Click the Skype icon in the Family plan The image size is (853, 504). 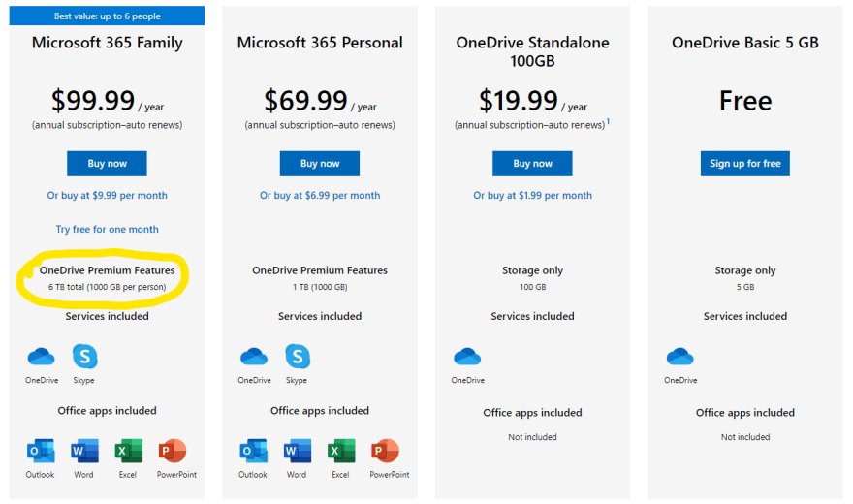coord(85,357)
